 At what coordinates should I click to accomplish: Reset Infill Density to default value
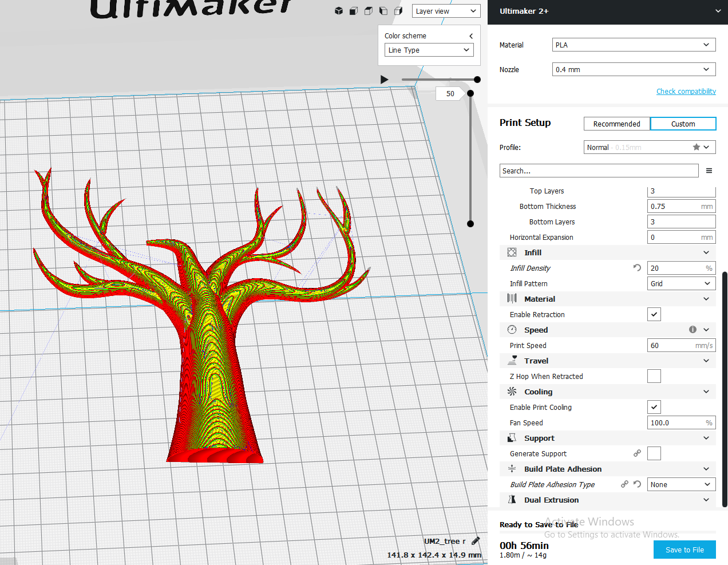point(637,267)
